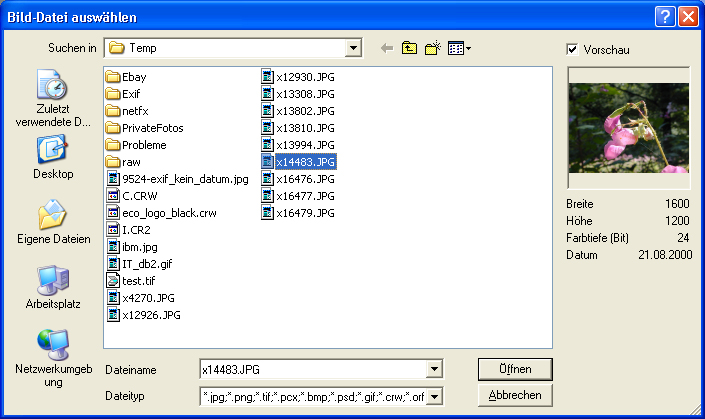The height and width of the screenshot is (419, 705).
Task: Click the Abbrechen button
Action: 515,395
